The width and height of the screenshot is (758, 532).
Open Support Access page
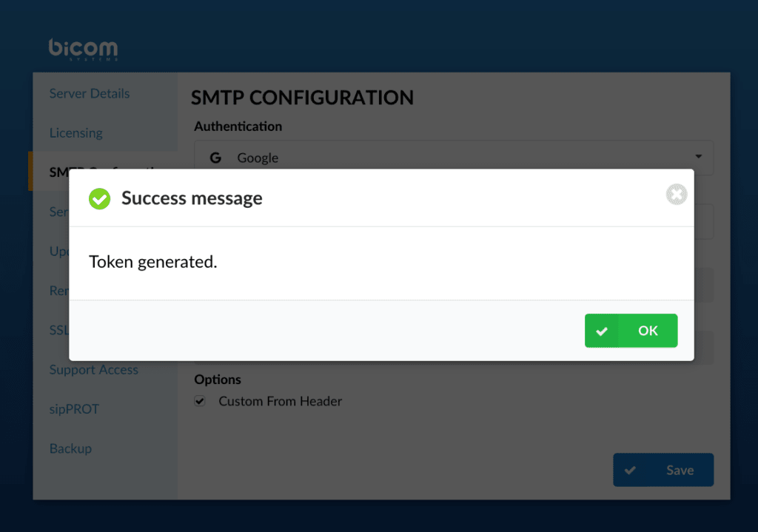(94, 370)
